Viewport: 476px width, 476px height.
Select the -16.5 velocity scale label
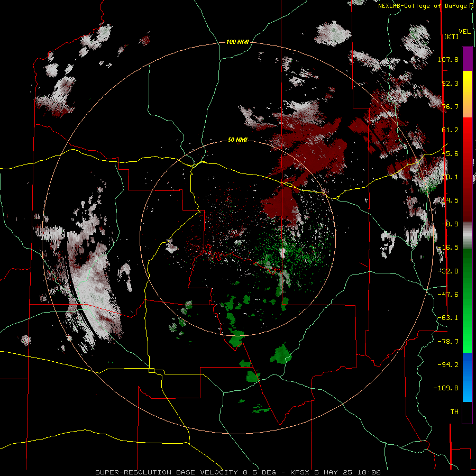448,248
